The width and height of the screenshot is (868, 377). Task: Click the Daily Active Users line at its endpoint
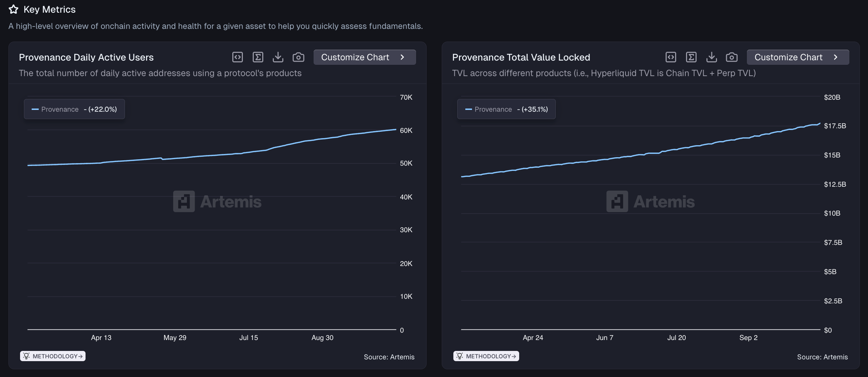(x=396, y=130)
